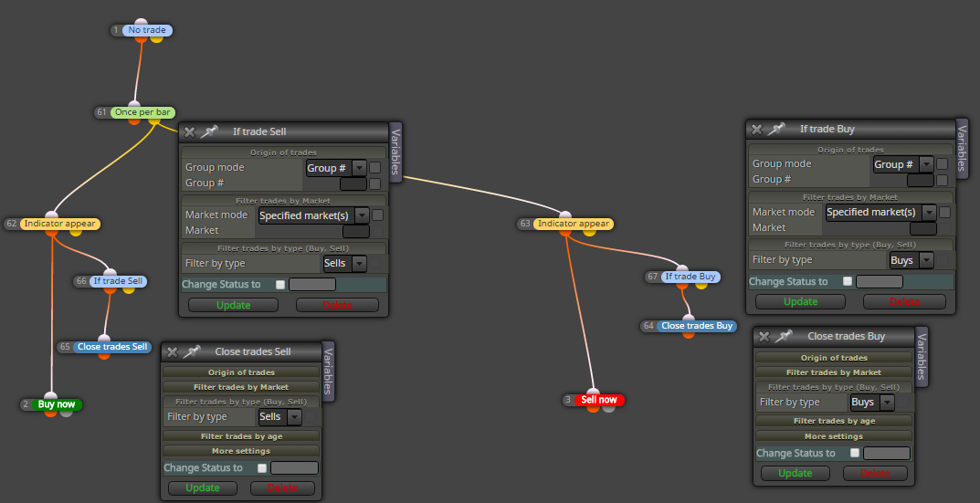The width and height of the screenshot is (980, 503).
Task: Click Delete in Close trades Buy panel
Action: [x=875, y=474]
